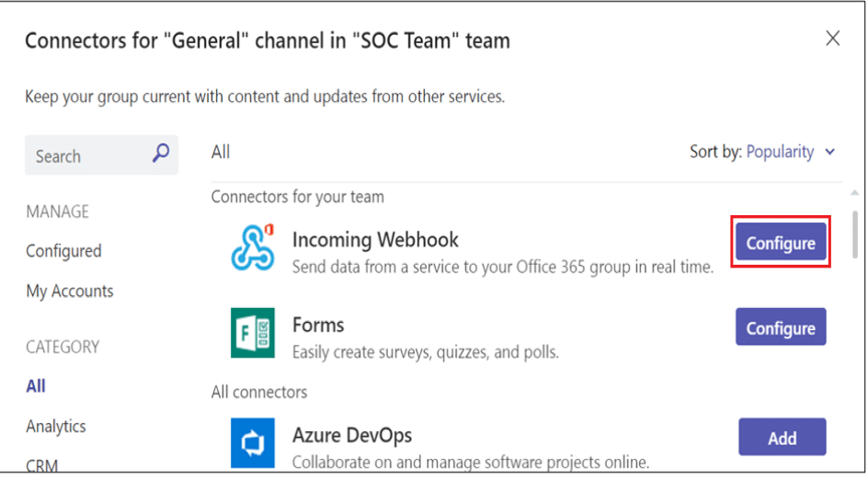The image size is (868, 480).
Task: Open My Accounts in the sidebar
Action: point(70,291)
